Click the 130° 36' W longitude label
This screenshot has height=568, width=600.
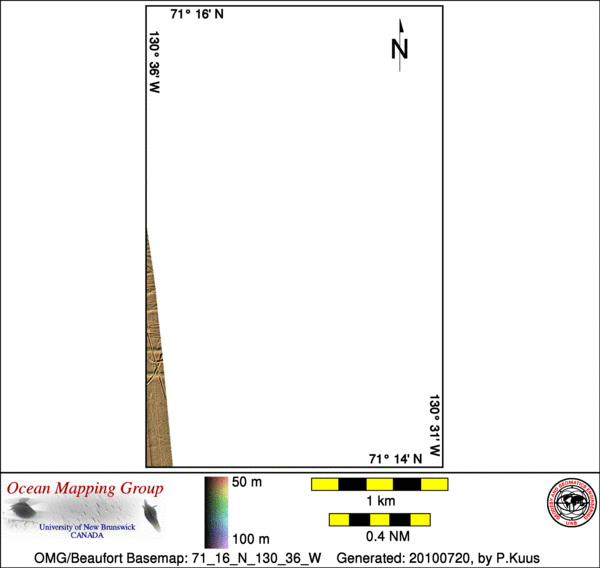click(155, 62)
